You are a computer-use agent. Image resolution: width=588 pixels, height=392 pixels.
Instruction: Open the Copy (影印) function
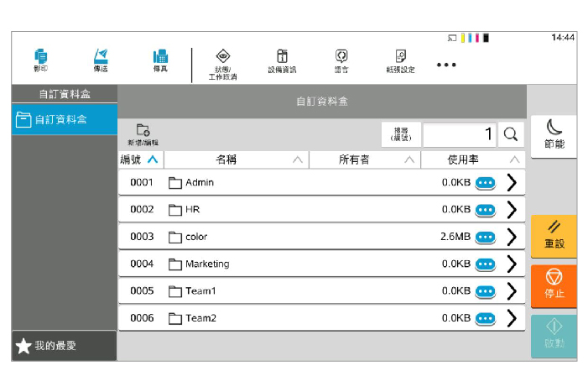point(40,60)
